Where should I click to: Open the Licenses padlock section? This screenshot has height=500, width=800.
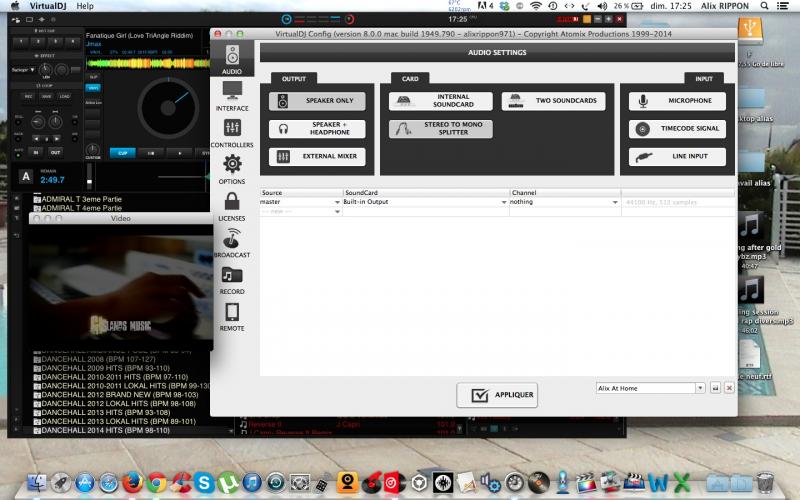pyautogui.click(x=232, y=207)
